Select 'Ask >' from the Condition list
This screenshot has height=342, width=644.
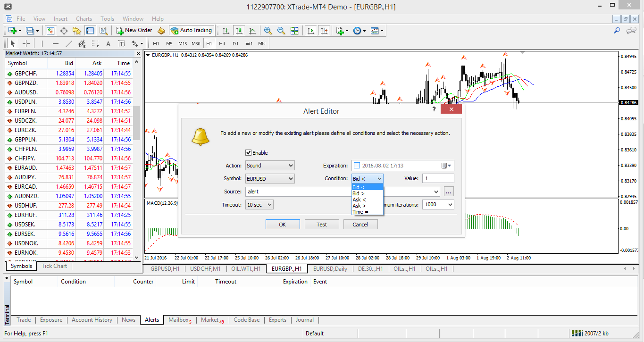(x=359, y=205)
